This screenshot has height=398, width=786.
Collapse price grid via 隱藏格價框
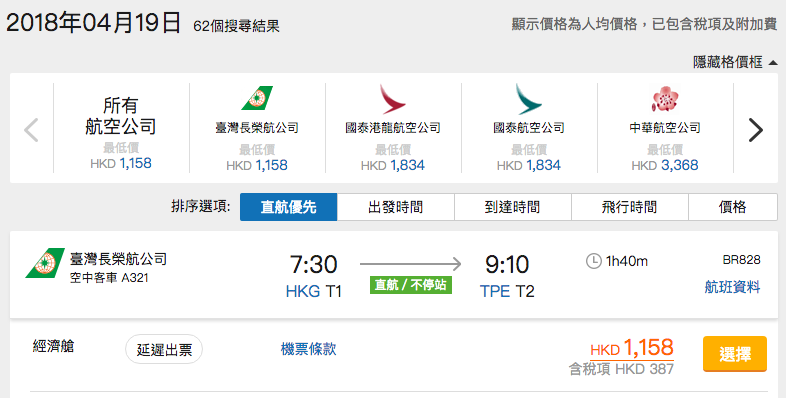click(x=728, y=62)
